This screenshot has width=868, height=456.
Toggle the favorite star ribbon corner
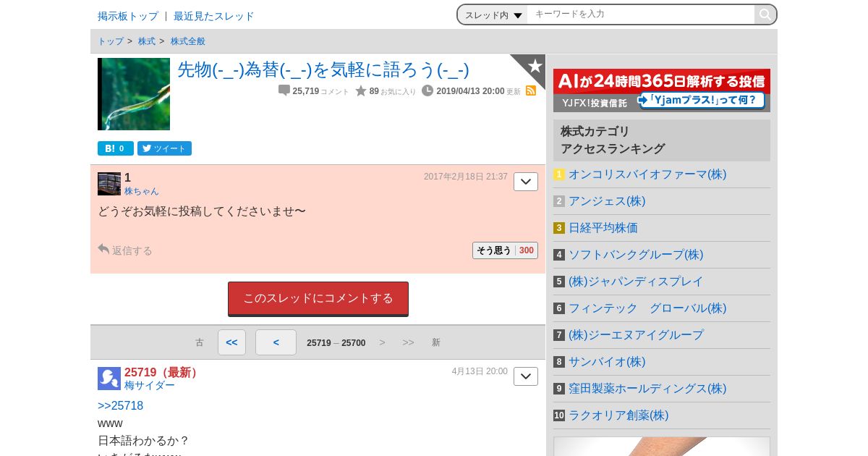click(532, 67)
